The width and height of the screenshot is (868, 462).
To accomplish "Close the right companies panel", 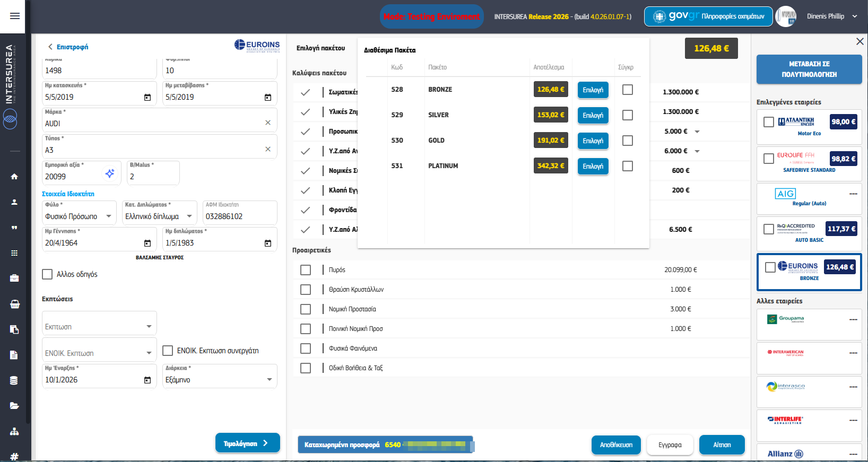I will coord(860,41).
